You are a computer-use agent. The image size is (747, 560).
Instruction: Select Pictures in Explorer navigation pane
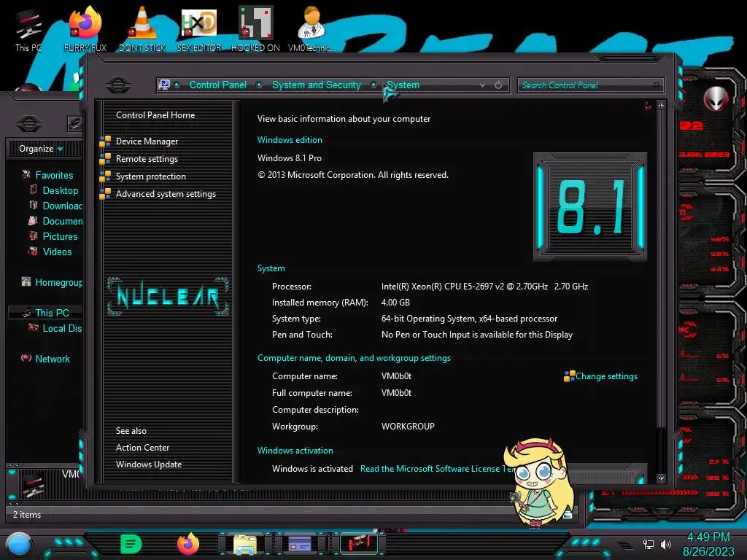pos(60,236)
